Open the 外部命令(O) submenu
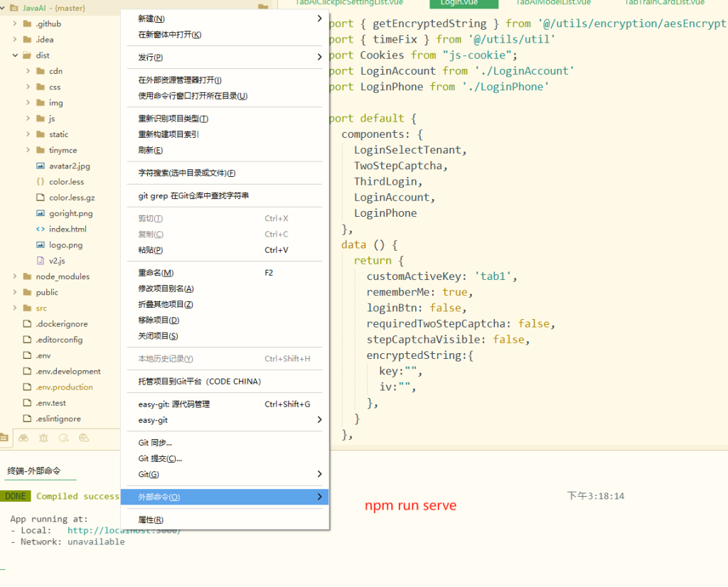The image size is (728, 587). coord(224,497)
